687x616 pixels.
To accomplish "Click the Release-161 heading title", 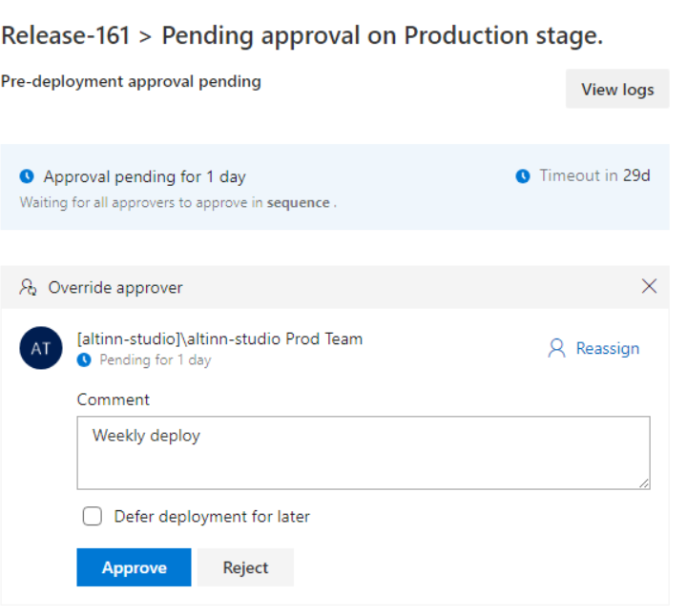I will [x=302, y=35].
